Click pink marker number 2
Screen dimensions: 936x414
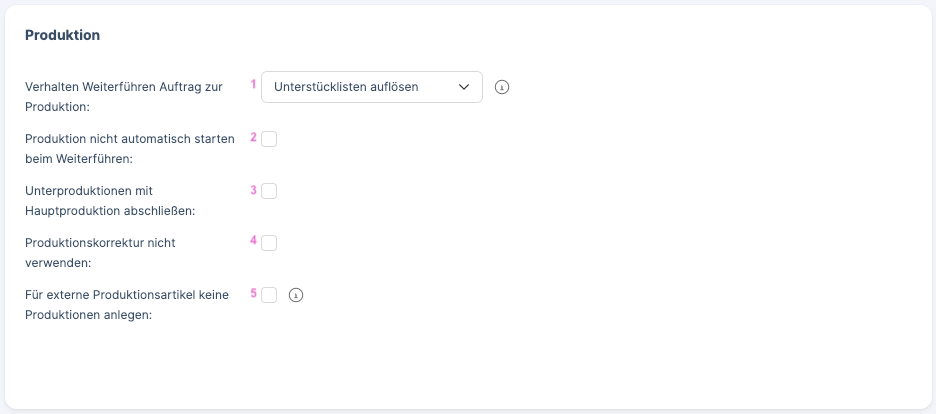[253, 137]
